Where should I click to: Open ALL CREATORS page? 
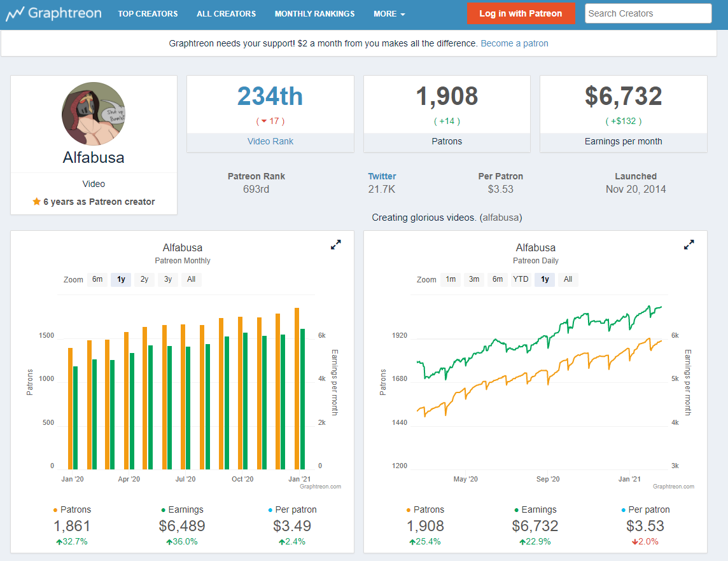(x=226, y=14)
